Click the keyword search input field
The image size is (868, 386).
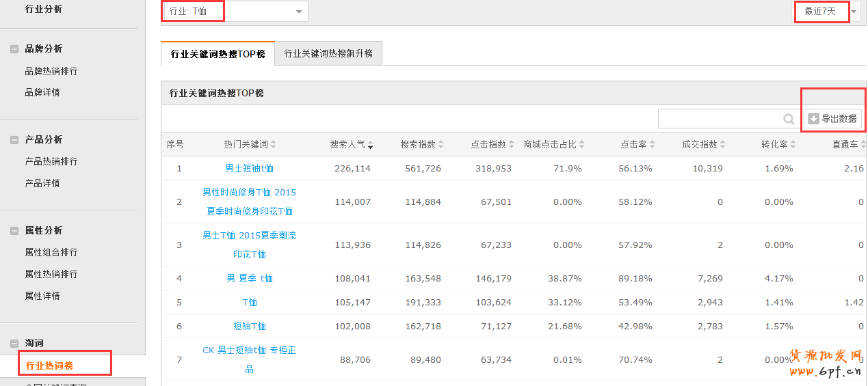tap(720, 119)
